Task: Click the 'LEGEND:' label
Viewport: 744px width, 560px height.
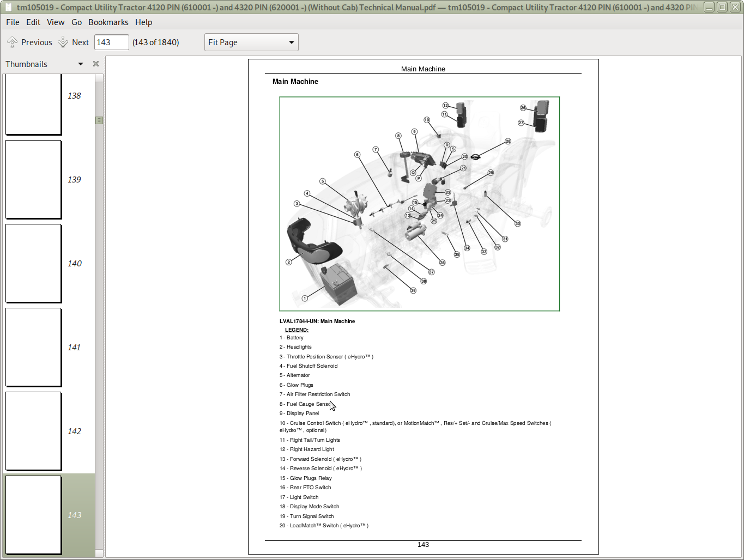Action: point(297,330)
